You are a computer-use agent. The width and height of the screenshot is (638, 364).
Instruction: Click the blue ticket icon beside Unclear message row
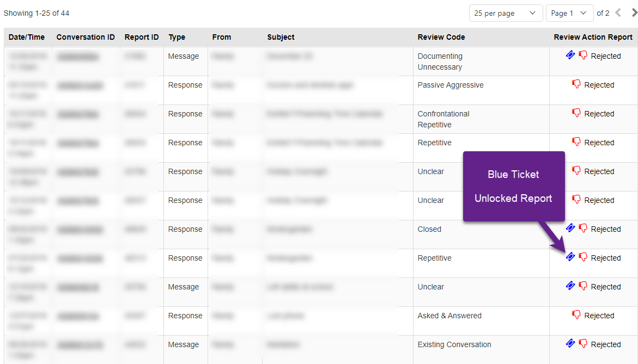tap(570, 286)
